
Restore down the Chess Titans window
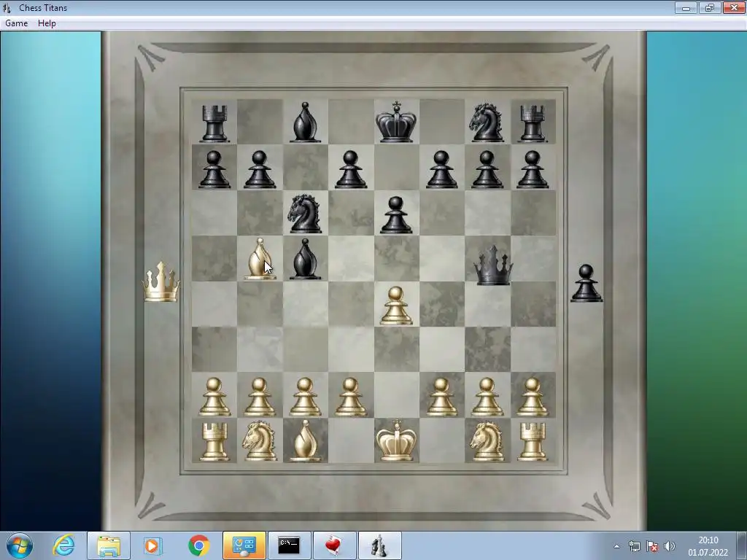point(709,7)
